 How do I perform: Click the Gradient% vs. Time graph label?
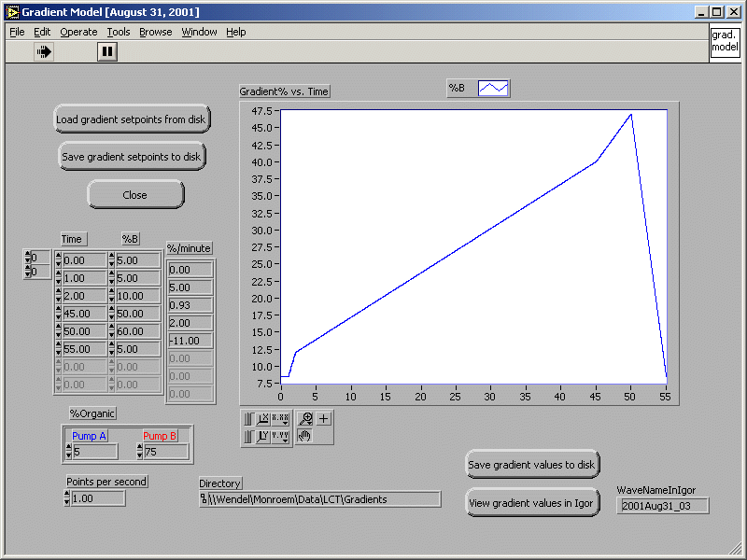pos(284,91)
